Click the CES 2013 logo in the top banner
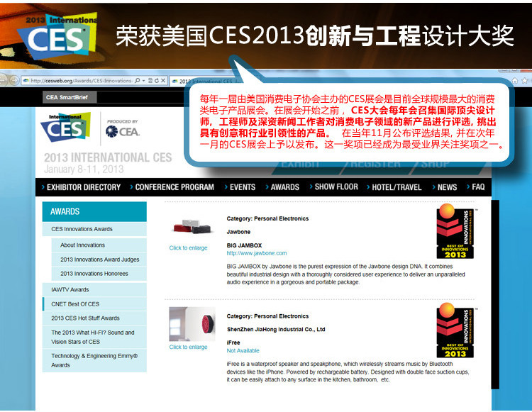This screenshot has width=532, height=412. pyautogui.click(x=57, y=38)
